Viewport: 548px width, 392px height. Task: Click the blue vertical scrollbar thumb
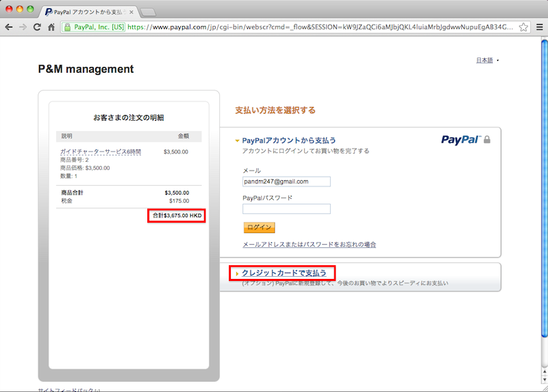[545, 189]
